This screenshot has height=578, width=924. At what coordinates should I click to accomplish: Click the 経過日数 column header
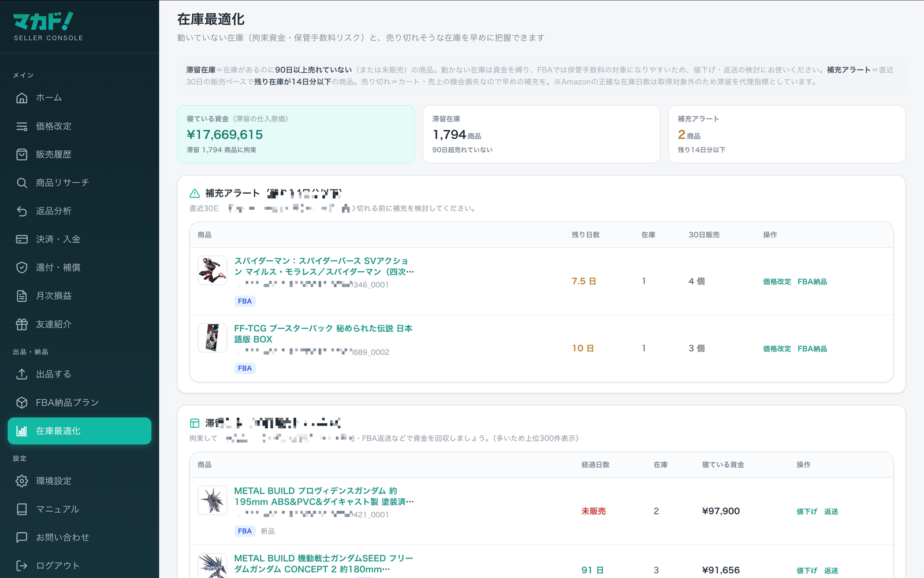point(595,465)
